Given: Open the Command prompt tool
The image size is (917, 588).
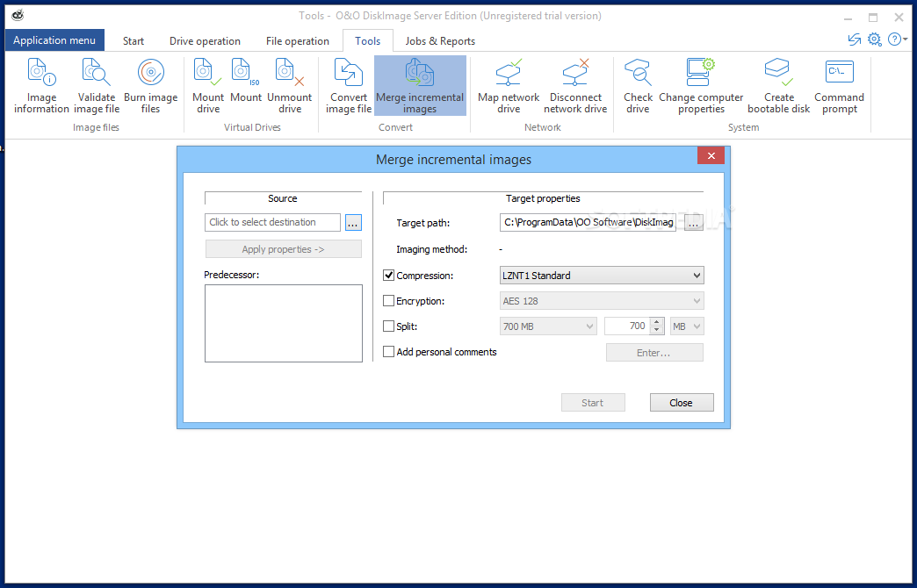Looking at the screenshot, I should pos(839,86).
